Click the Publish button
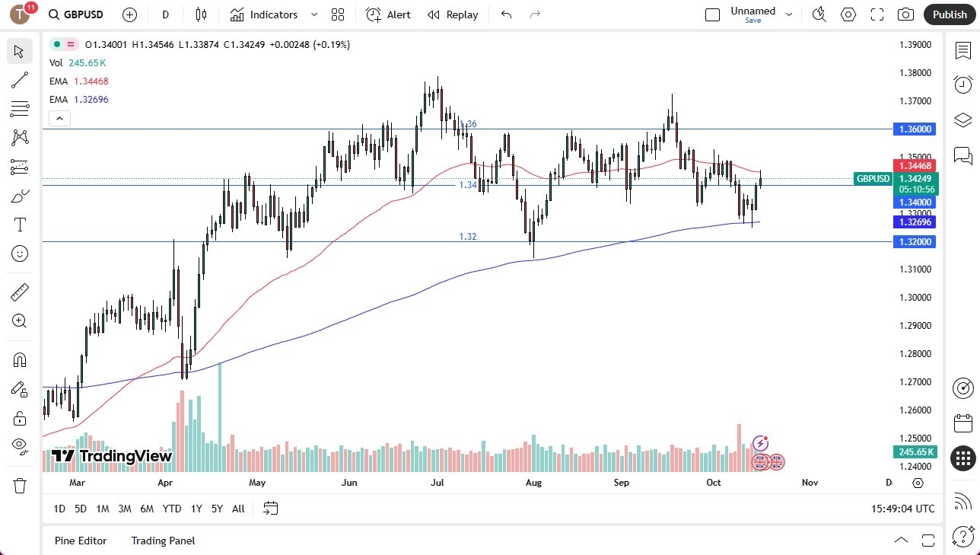The height and width of the screenshot is (555, 980). [x=949, y=14]
